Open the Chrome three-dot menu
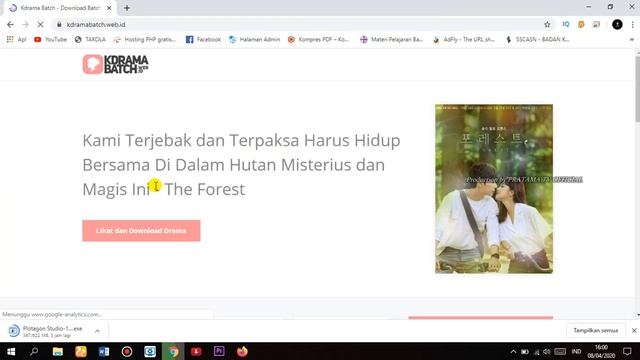Screen dimensions: 640x360 coord(633,24)
